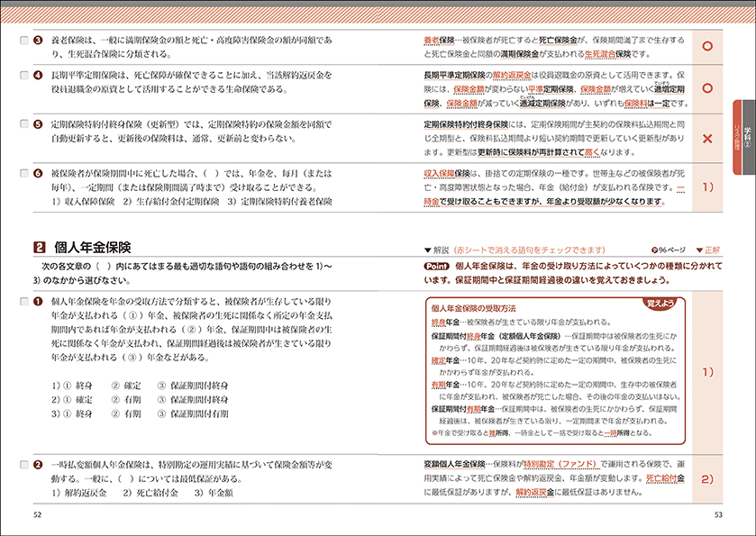The width and height of the screenshot is (756, 536).
Task: Expand the ▼ 正解 column header
Action: [708, 250]
